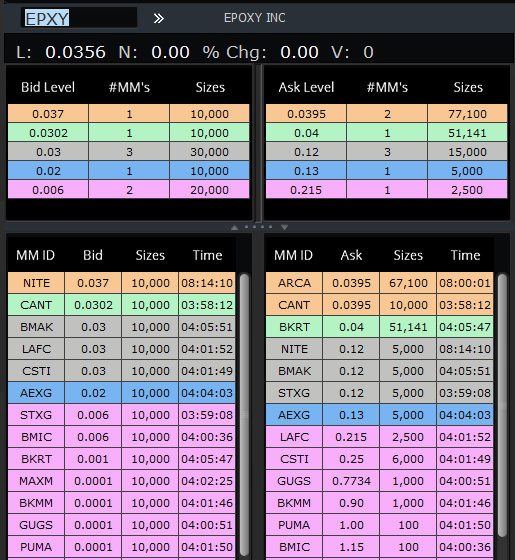Click the 0.215 ask level cell
Image resolution: width=515 pixels, height=560 pixels.
pyautogui.click(x=306, y=190)
